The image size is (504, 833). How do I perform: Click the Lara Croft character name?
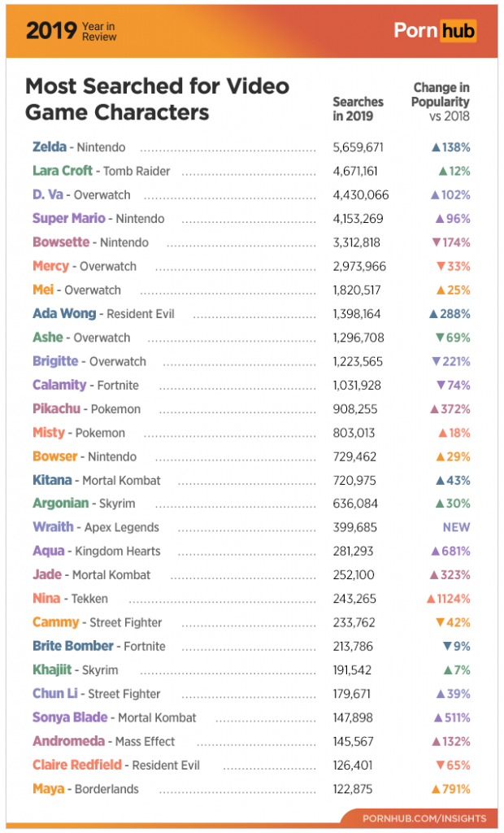click(64, 171)
